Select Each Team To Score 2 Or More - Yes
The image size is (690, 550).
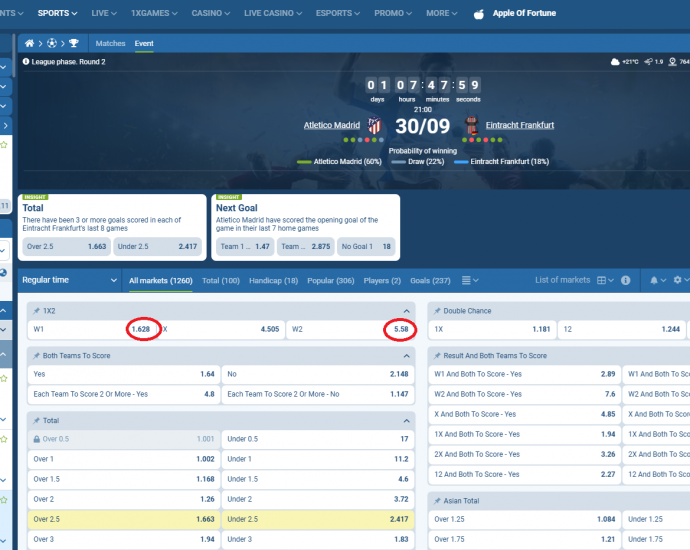click(x=124, y=394)
